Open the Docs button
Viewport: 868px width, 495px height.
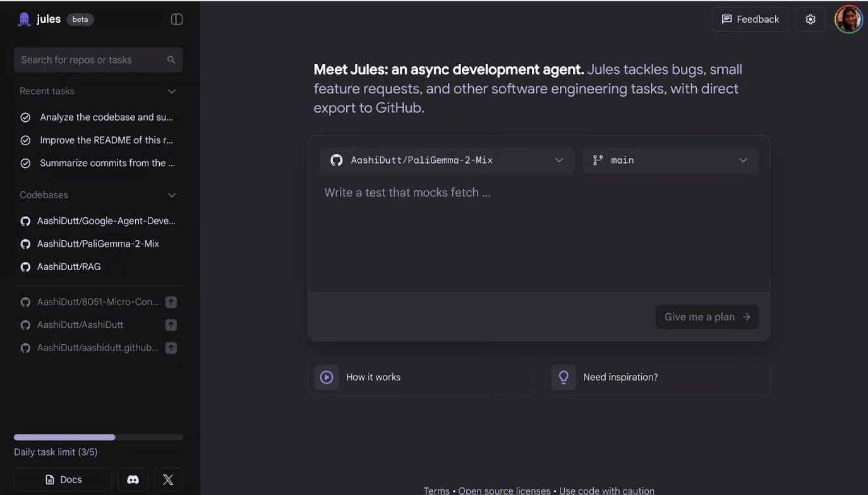tap(63, 480)
